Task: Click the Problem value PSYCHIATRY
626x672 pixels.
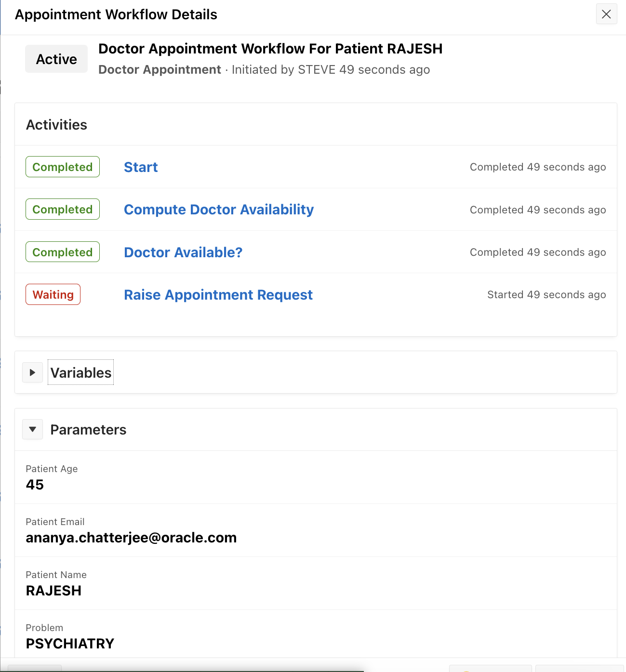Action: (70, 644)
